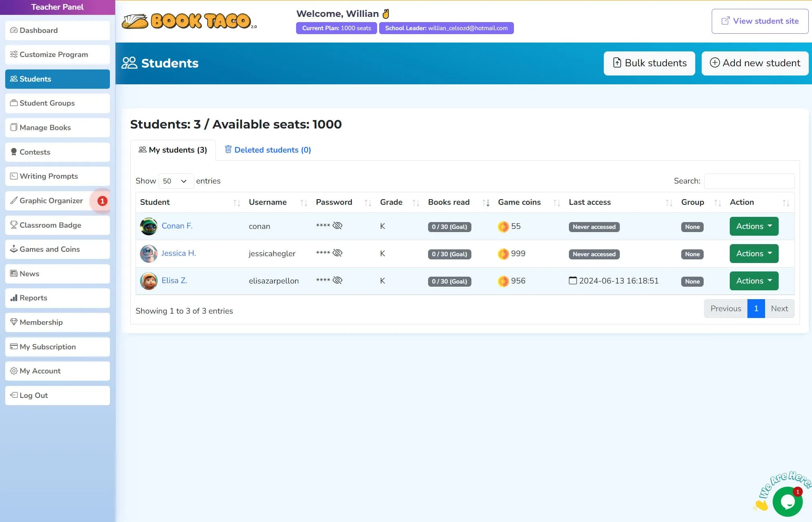Toggle password visibility for Elisa Z.
Image resolution: width=812 pixels, height=522 pixels.
tap(337, 280)
